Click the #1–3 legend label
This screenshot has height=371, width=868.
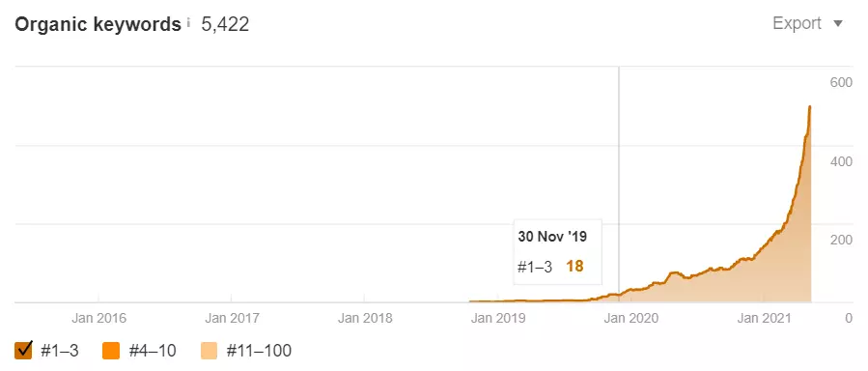(x=59, y=351)
